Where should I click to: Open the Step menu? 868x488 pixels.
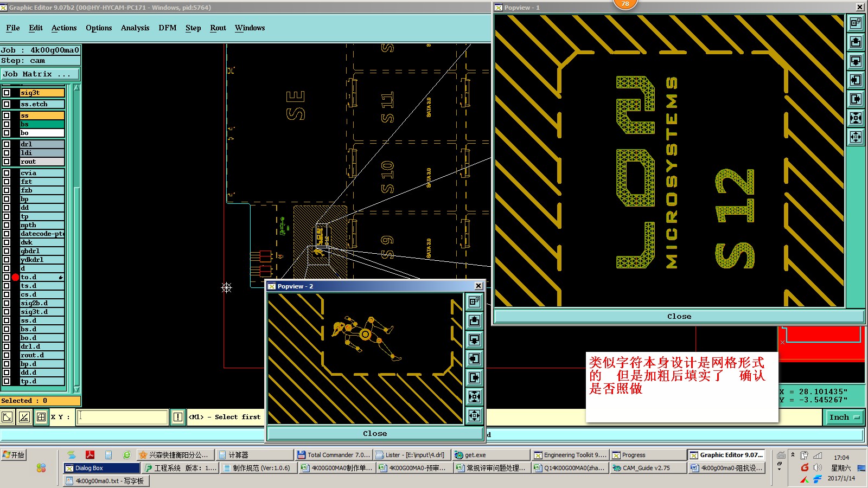pyautogui.click(x=193, y=28)
